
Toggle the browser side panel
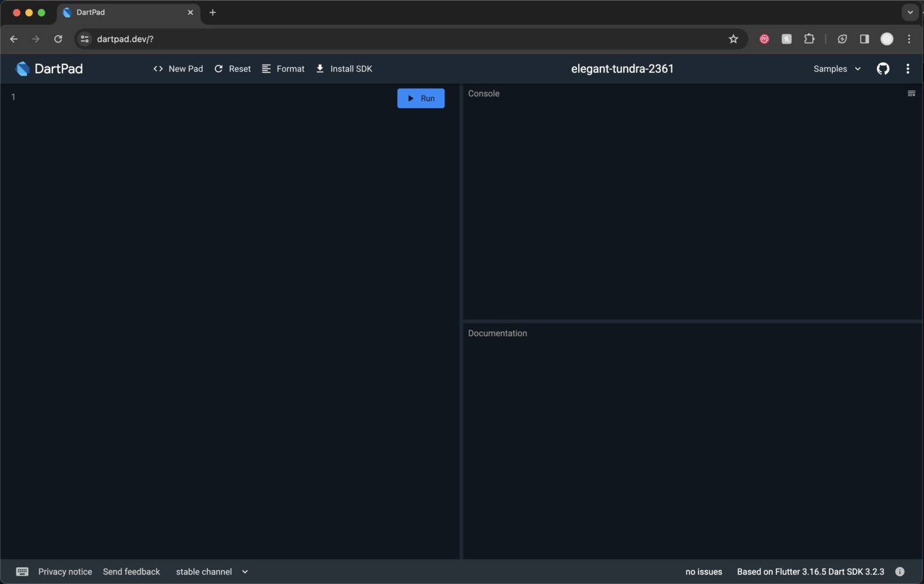pos(864,39)
